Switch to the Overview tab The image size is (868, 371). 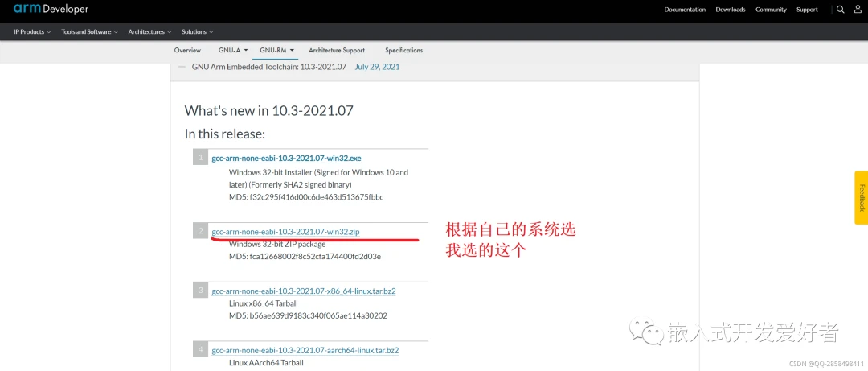[x=187, y=50]
